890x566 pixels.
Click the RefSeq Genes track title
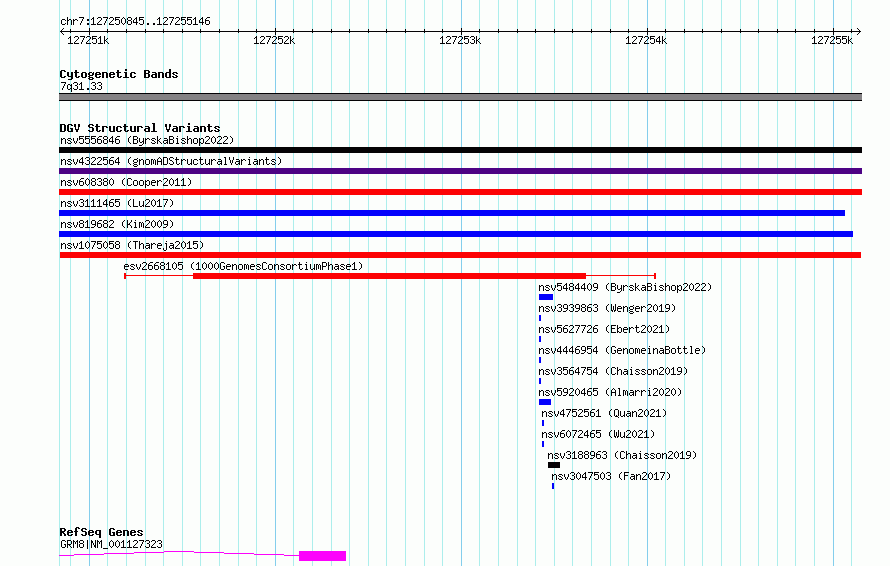pyautogui.click(x=101, y=533)
